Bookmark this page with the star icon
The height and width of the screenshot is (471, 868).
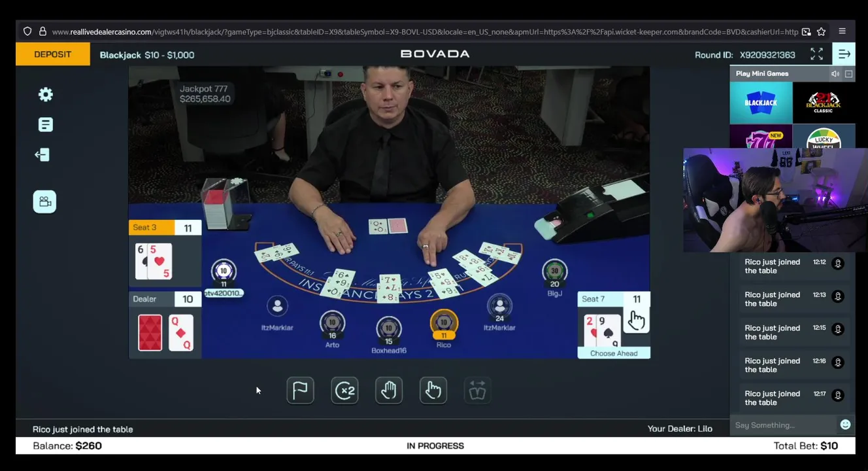(x=822, y=31)
